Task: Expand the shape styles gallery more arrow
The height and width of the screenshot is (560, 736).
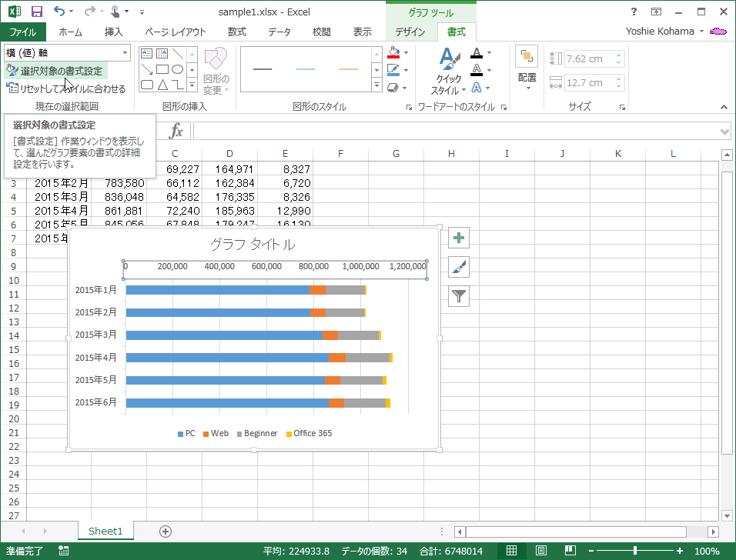Action: coord(376,85)
